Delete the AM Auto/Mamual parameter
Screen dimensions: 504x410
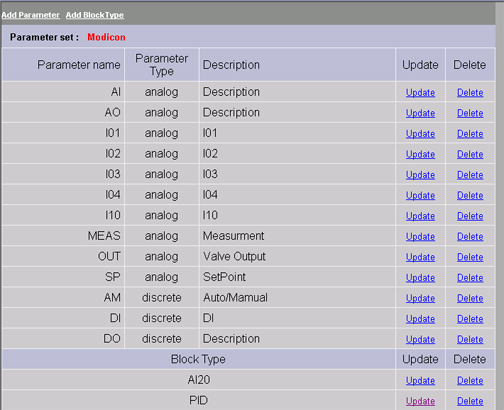tap(470, 298)
